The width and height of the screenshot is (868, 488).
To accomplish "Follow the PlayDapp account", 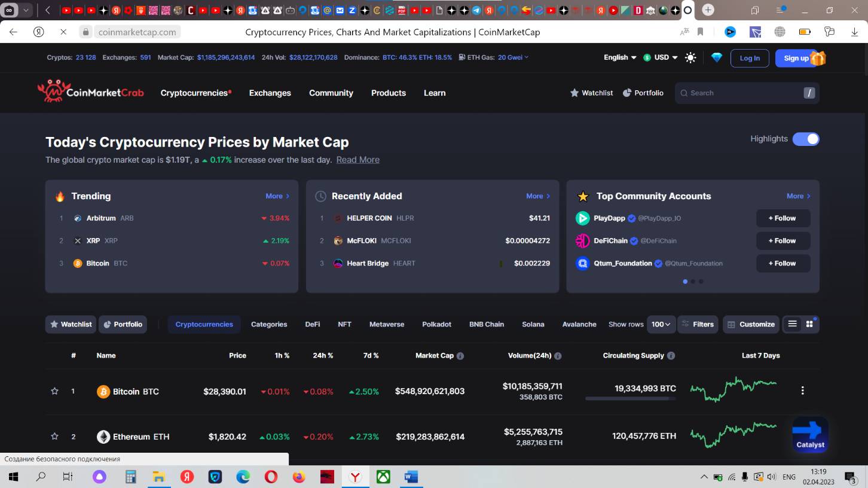I will pyautogui.click(x=783, y=218).
